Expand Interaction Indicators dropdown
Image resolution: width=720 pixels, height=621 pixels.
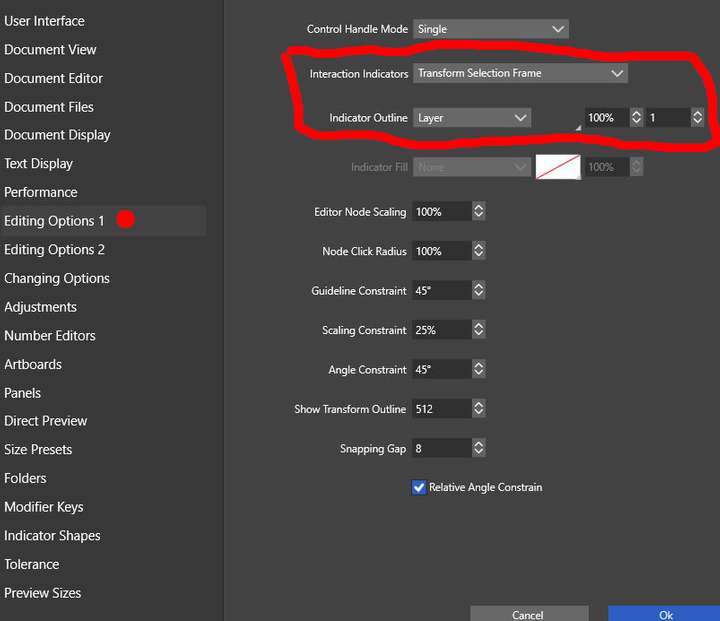pos(520,73)
